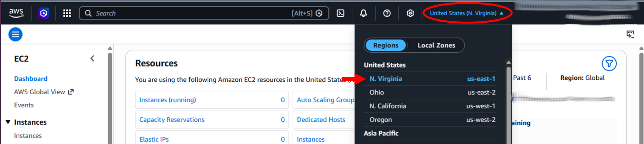Click the Asia Pacific group heading

[381, 133]
